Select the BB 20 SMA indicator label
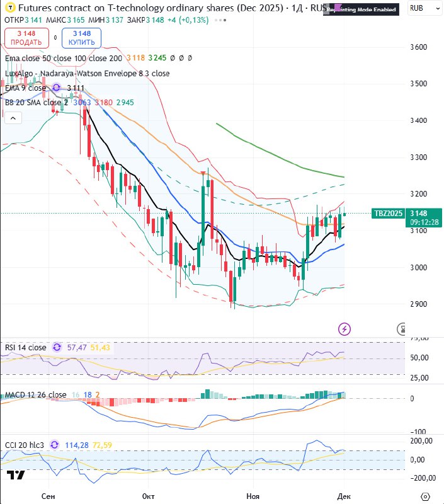 [37, 102]
